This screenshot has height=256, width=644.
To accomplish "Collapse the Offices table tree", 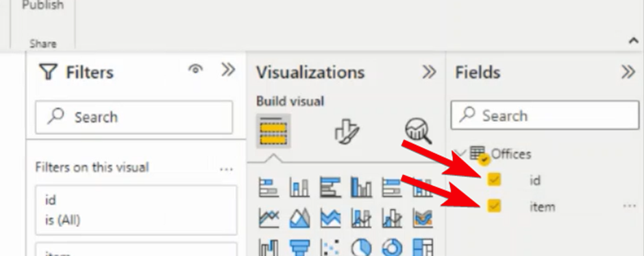I will tap(462, 154).
